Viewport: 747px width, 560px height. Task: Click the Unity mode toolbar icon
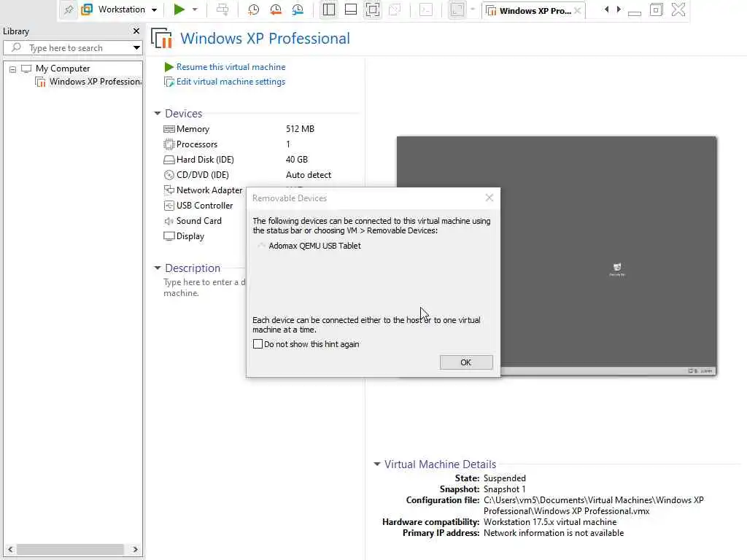pos(395,9)
